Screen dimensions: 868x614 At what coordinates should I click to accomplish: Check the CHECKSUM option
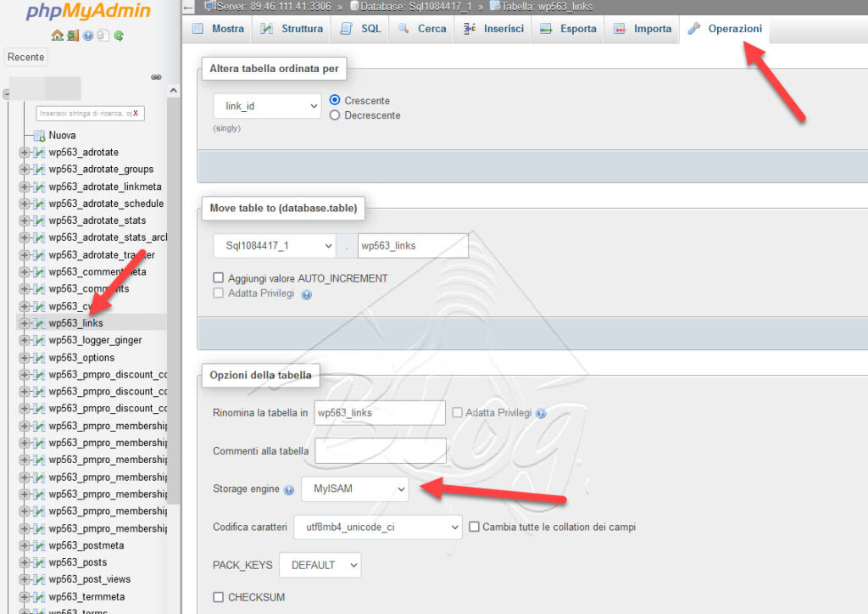217,597
